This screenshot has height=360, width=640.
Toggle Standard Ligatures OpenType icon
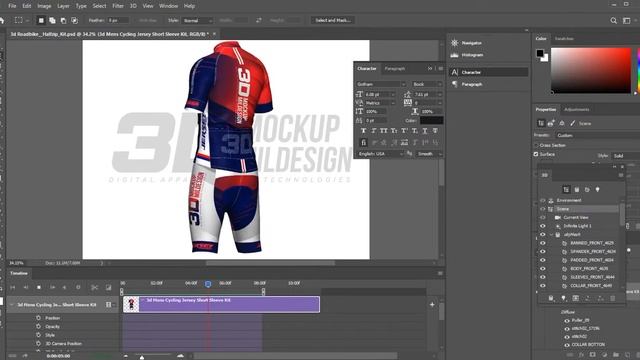[363, 142]
